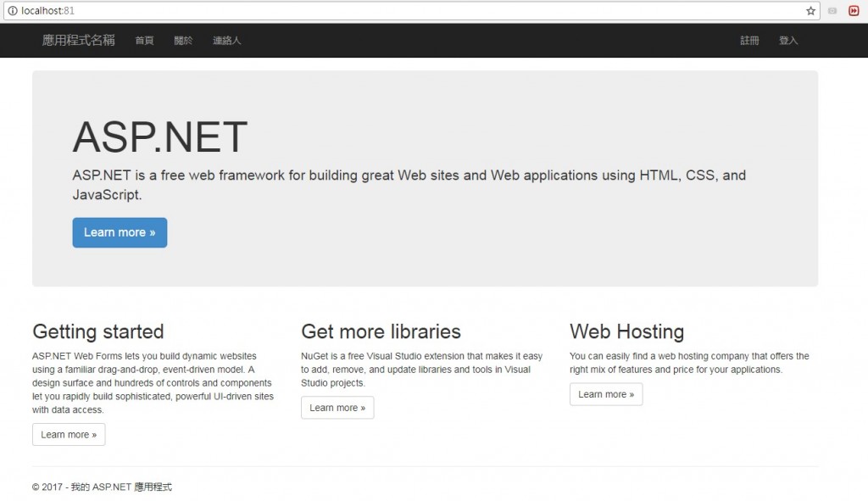Click the site info icon in address bar
Viewport: 868px width, 501px height.
pos(12,10)
